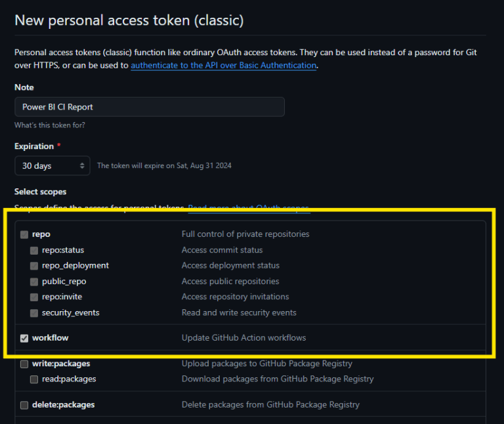Click the Note field containing Power BI CI Report
This screenshot has height=424, width=504.
150,107
